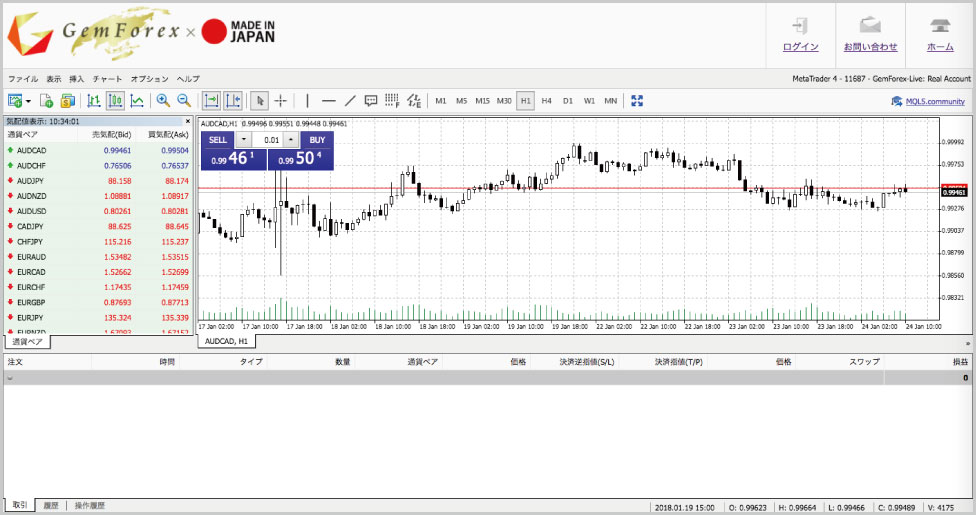Viewport: 976px width, 515px height.
Task: Toggle chart auto scroll
Action: (x=212, y=100)
